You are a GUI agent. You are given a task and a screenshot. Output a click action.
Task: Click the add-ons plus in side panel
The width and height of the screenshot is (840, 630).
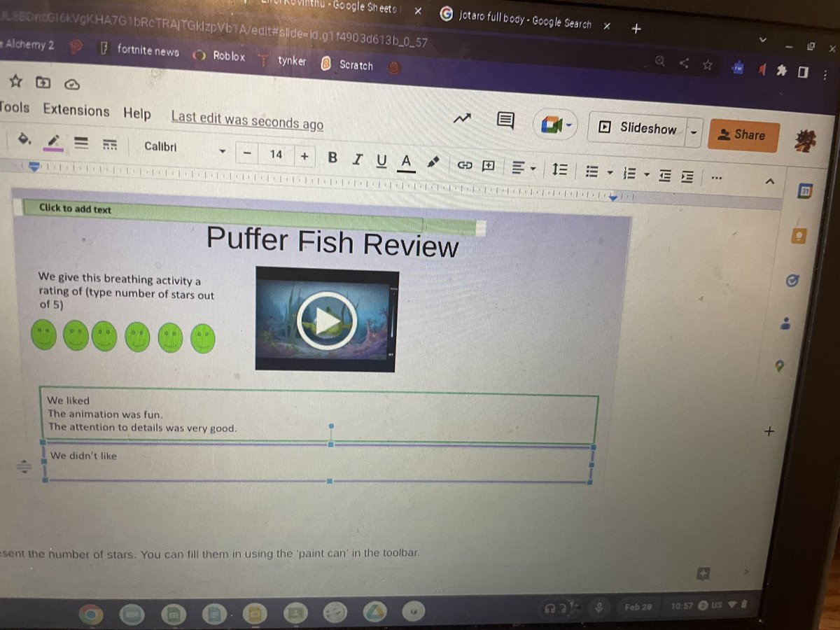(769, 431)
